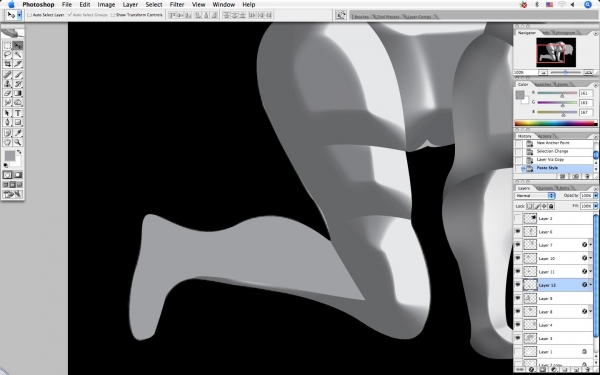Viewport: 600px width, 375px height.
Task: Hide Layer 12 using eye icon
Action: (x=518, y=285)
